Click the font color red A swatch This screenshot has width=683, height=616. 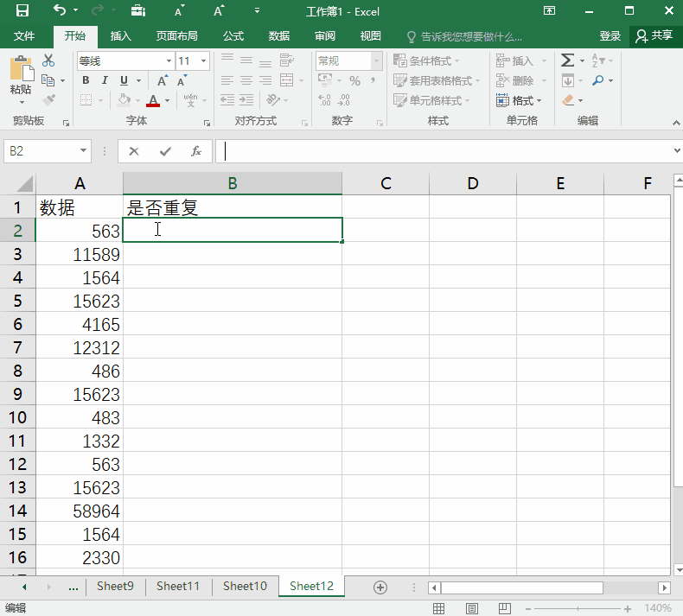tap(153, 100)
